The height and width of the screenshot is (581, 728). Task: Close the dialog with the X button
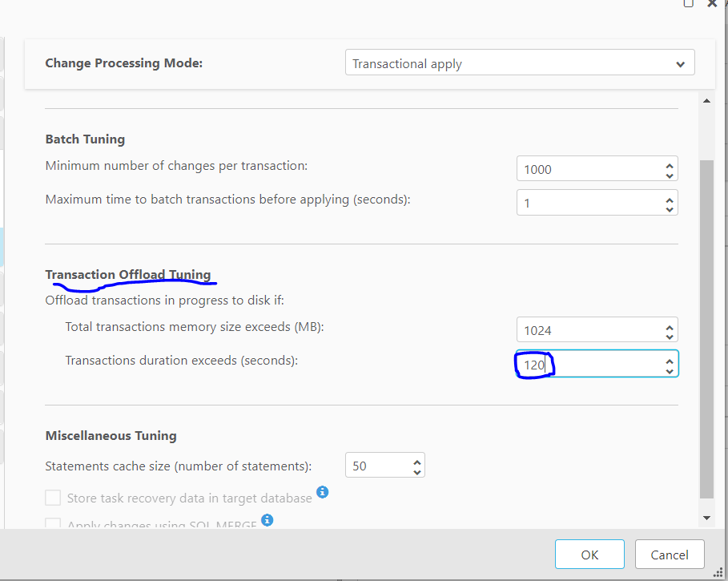[x=712, y=3]
